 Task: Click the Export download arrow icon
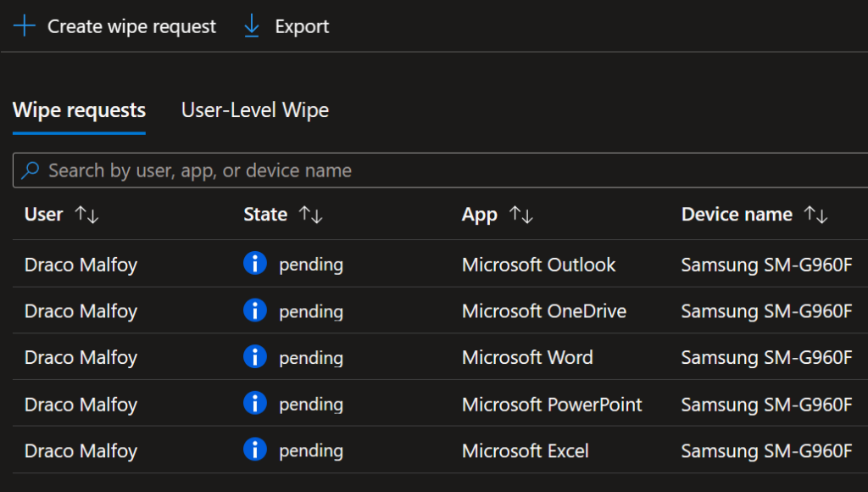[x=252, y=26]
